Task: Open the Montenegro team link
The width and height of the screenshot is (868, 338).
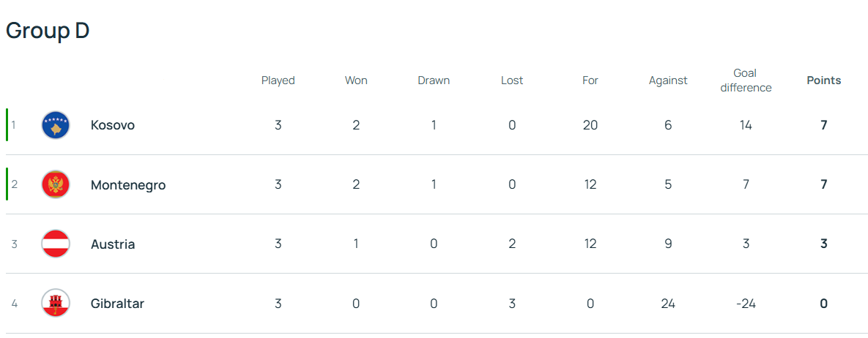Action: (x=128, y=185)
